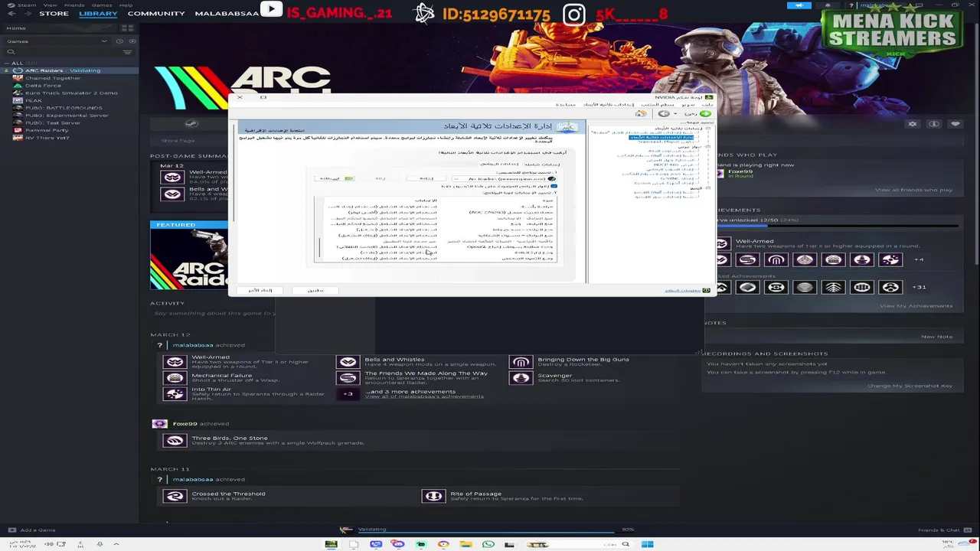The height and width of the screenshot is (551, 980).
Task: Collapse the Display tree node in NVIDIA panel
Action: 708,146
